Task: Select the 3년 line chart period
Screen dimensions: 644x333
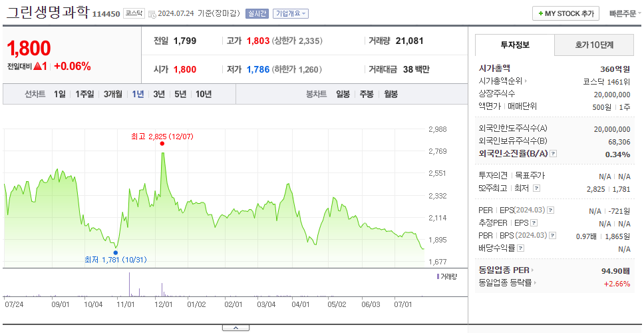Action: 159,94
